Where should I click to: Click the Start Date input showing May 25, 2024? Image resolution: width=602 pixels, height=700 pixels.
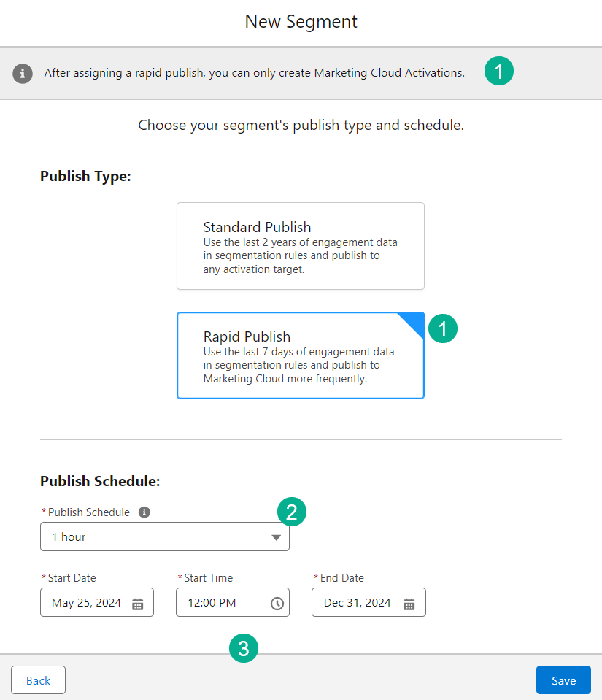pos(88,602)
